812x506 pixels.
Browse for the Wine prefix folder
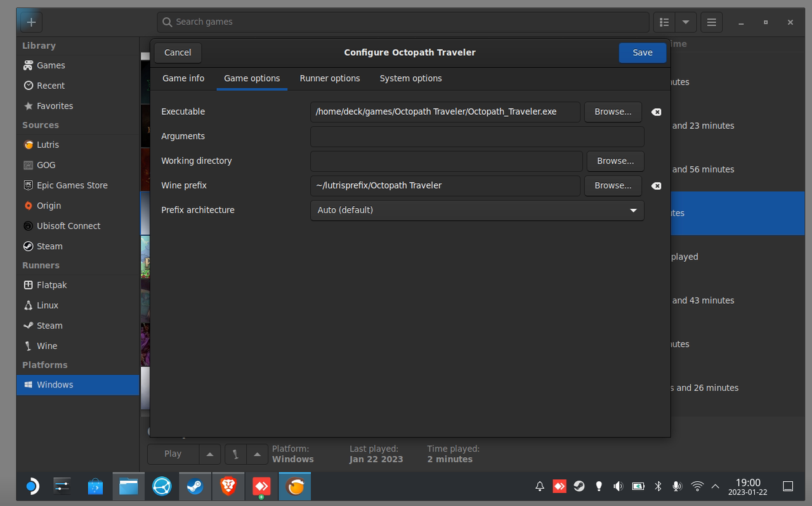click(x=613, y=186)
